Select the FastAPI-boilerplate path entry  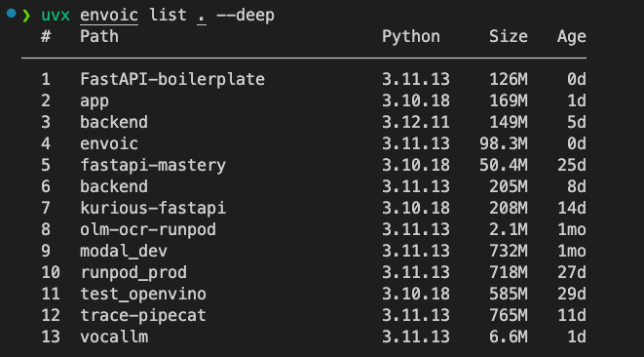tap(172, 79)
